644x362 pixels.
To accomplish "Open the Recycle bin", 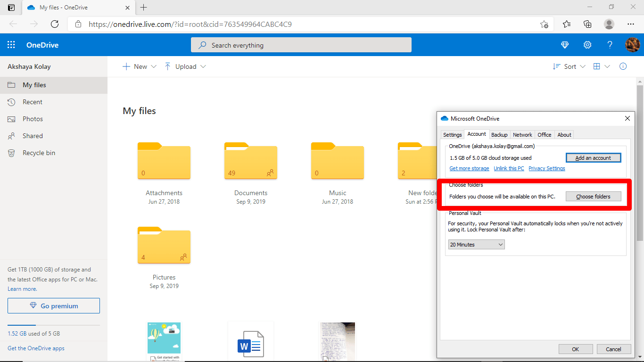I will (x=54, y=153).
